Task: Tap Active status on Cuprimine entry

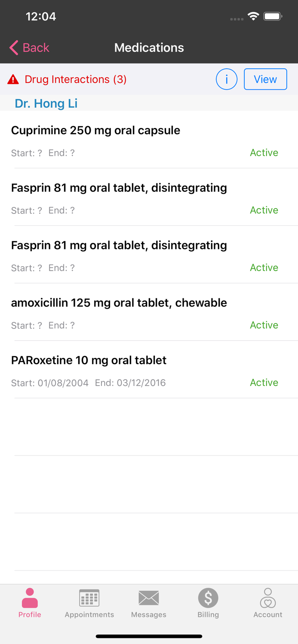Action: tap(264, 152)
